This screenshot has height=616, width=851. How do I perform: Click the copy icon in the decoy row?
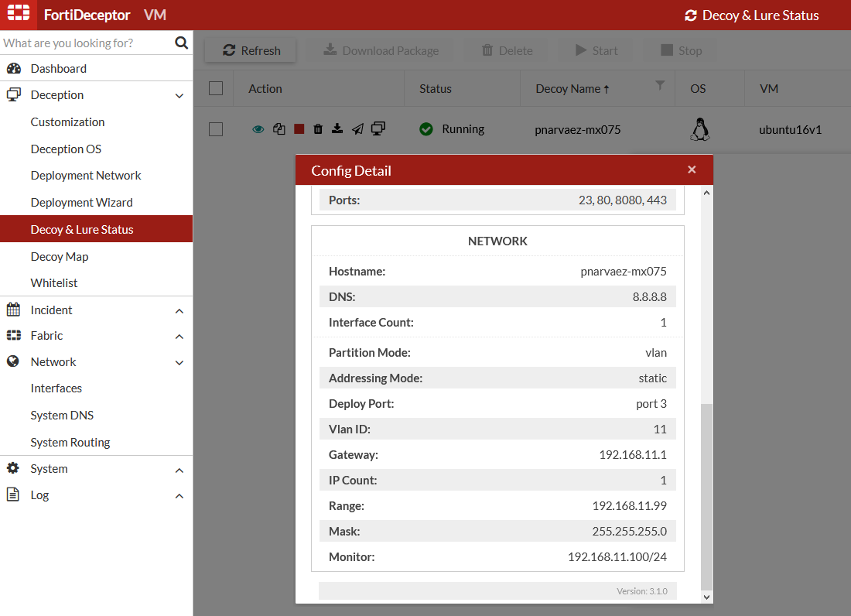[279, 129]
